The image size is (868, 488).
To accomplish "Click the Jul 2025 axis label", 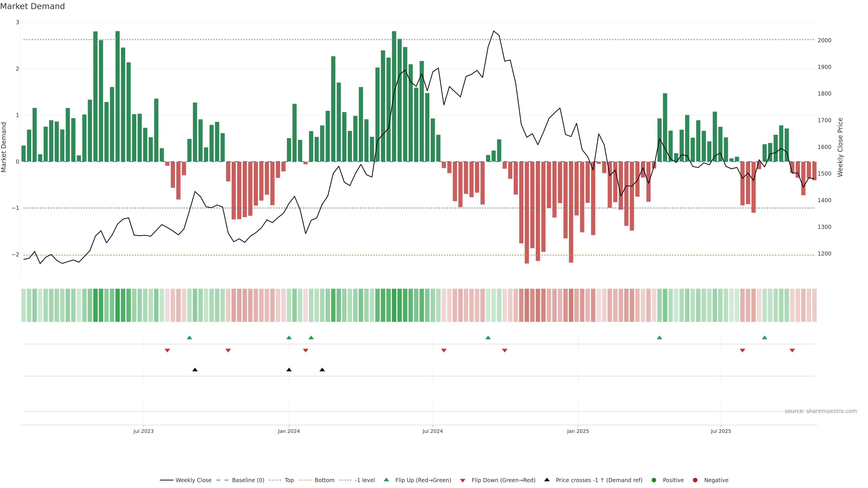I will 721,432.
